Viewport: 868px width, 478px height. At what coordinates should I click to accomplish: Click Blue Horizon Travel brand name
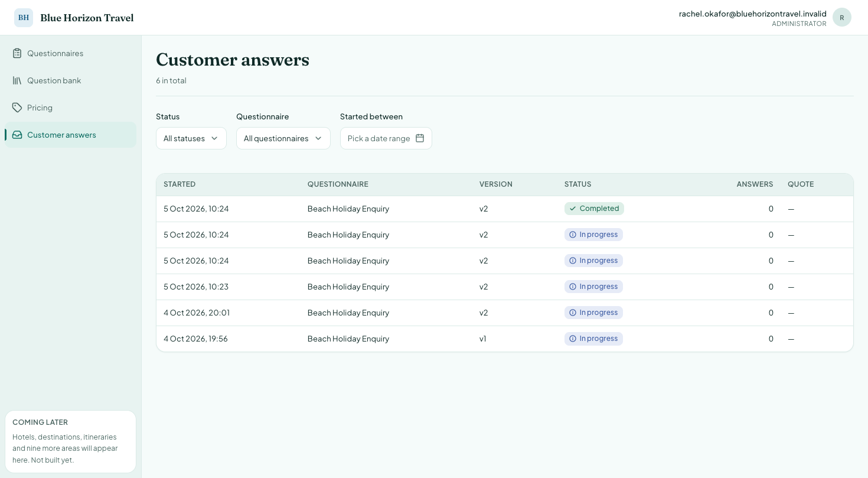[87, 18]
